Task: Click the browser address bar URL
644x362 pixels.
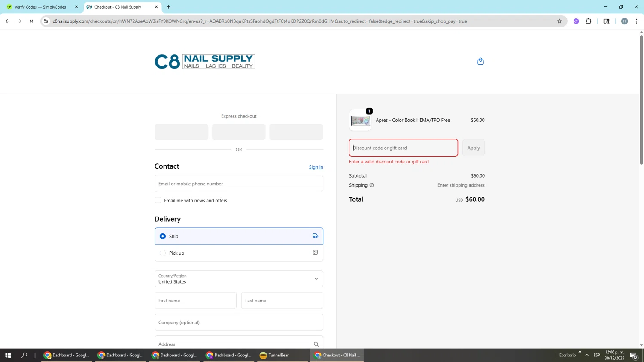Action: tap(260, 21)
